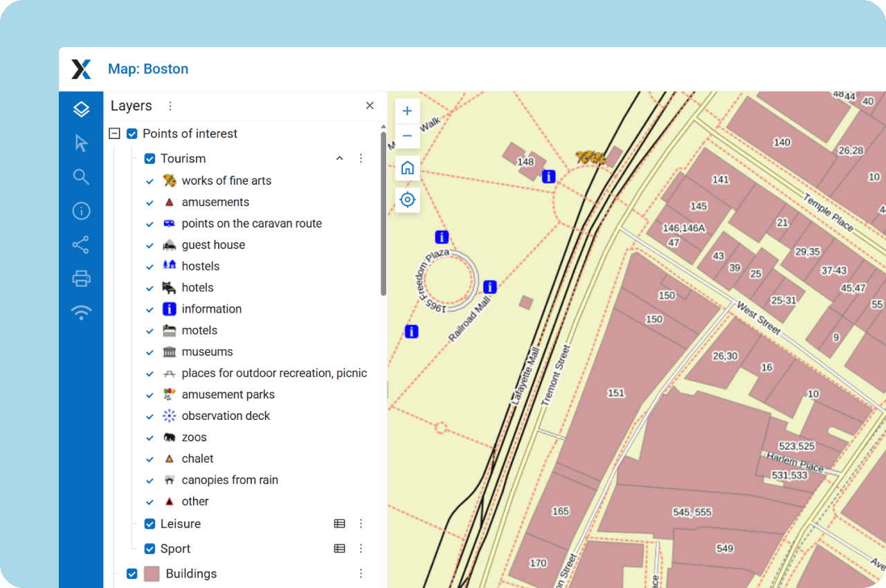
Task: Collapse the Points of interest tree node
Action: coord(114,133)
